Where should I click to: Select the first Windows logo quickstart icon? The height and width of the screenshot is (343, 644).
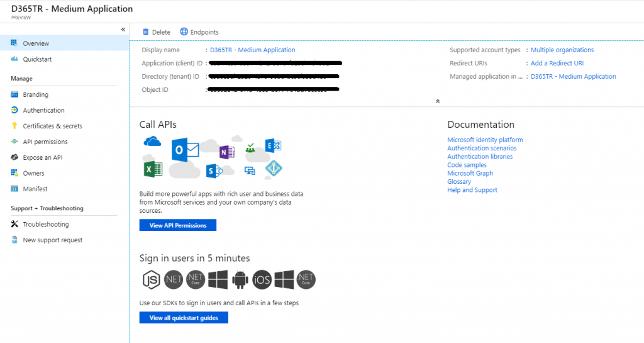[x=218, y=279]
